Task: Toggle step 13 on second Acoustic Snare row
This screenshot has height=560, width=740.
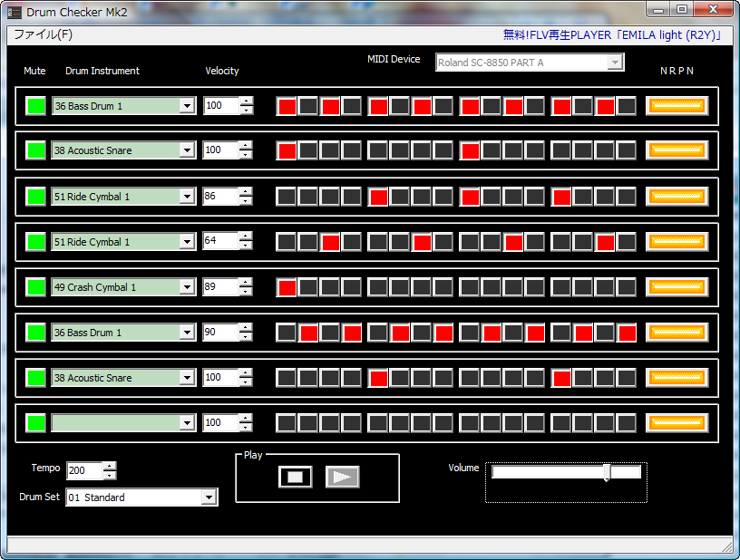Action: 561,378
